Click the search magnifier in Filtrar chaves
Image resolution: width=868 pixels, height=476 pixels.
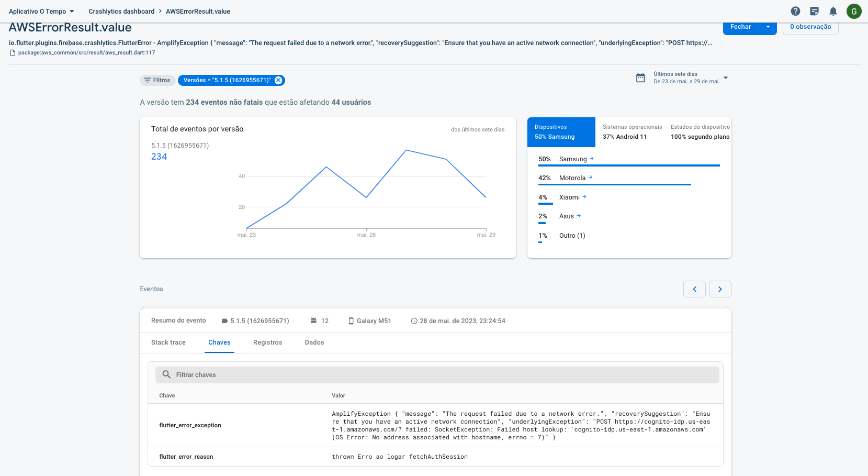point(166,374)
